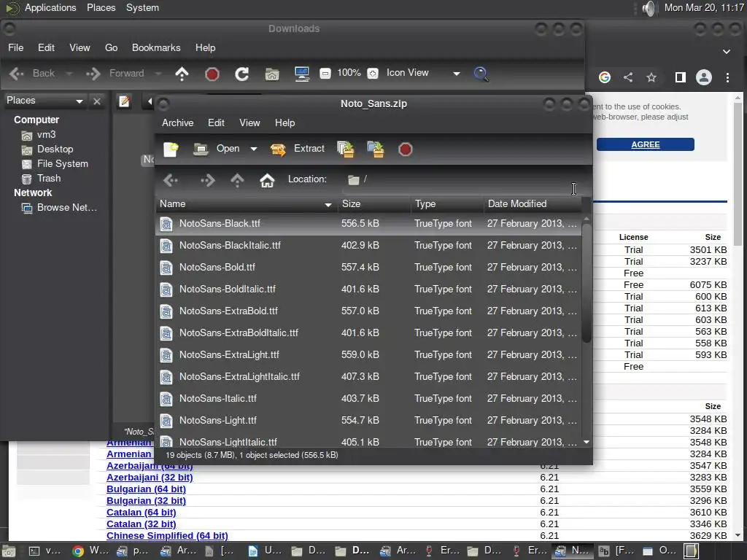Select NotoSans-Light.ttf file
The height and width of the screenshot is (560, 747).
point(368,421)
